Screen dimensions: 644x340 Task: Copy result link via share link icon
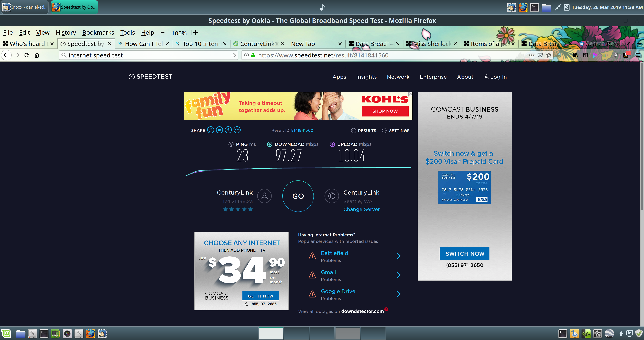pyautogui.click(x=211, y=130)
